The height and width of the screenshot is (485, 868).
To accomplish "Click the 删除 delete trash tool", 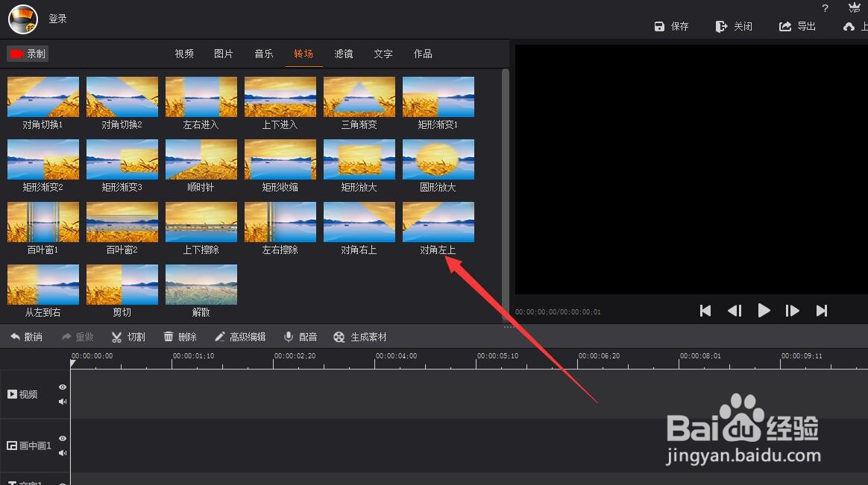I will point(180,337).
